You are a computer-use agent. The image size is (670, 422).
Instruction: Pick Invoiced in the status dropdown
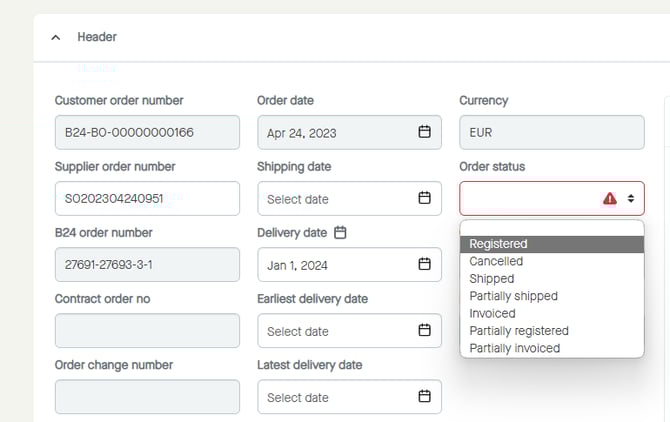tap(492, 313)
